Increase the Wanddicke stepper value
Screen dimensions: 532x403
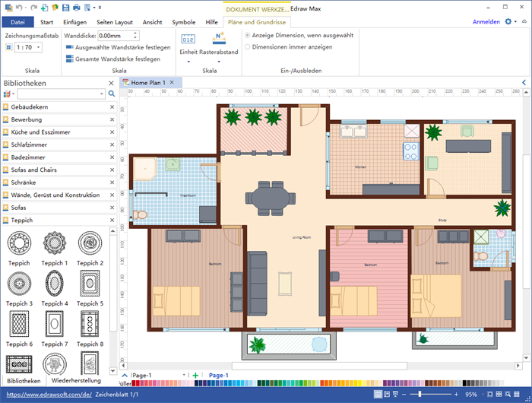[135, 33]
